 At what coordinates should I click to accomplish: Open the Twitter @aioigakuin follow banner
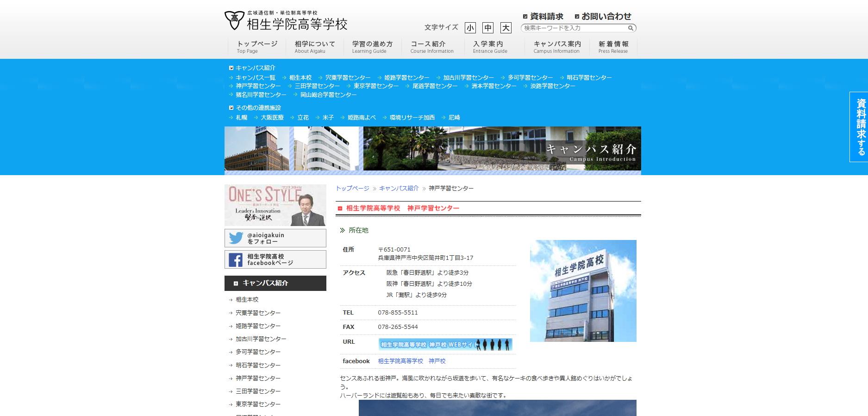point(275,238)
